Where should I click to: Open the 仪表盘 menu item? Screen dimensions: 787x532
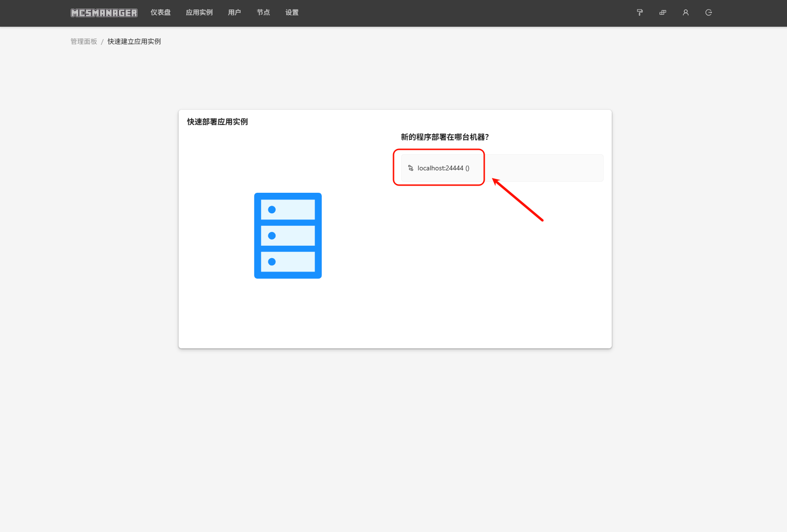pyautogui.click(x=160, y=13)
